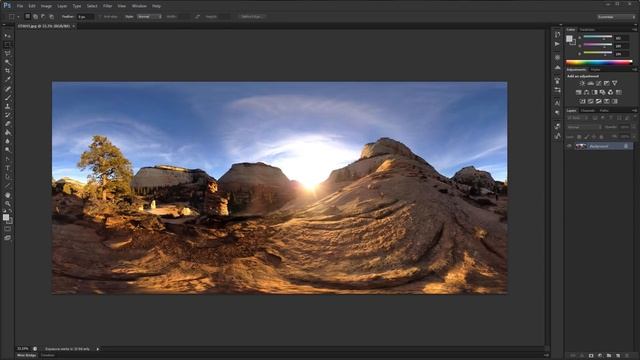The image size is (640, 360).
Task: Open the History panel icon
Action: (558, 35)
